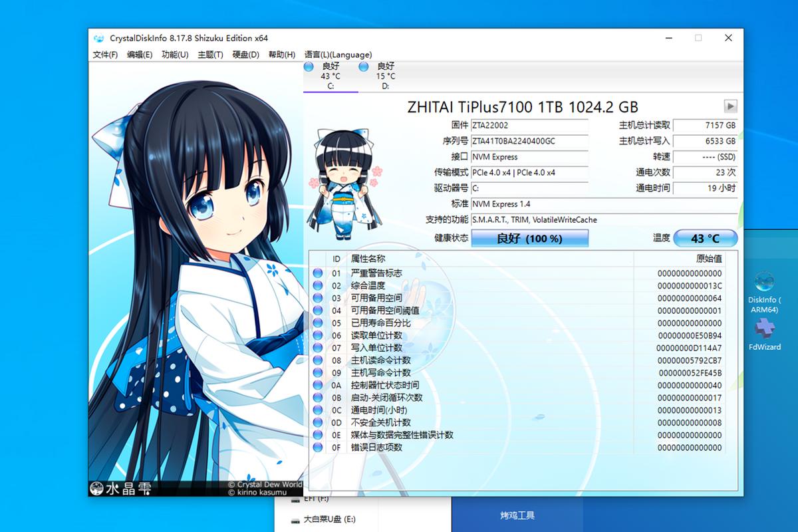Click status light beside 综合温度 attribute
The image size is (798, 532).
click(x=318, y=285)
